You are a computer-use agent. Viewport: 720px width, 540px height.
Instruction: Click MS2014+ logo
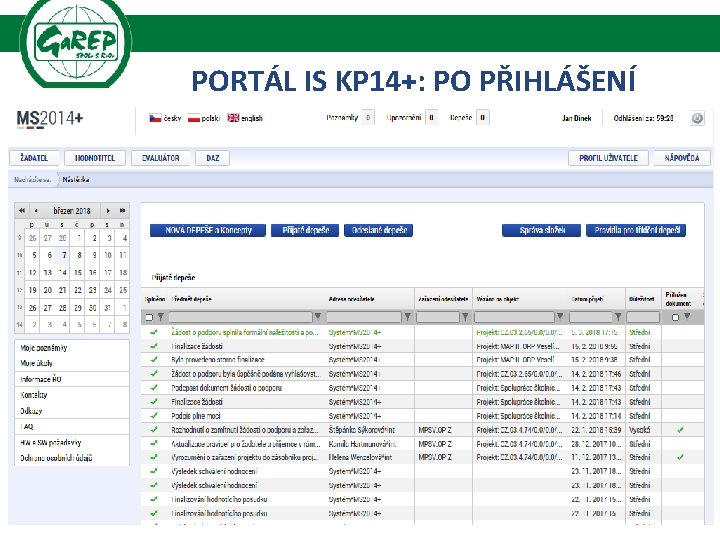coord(50,118)
